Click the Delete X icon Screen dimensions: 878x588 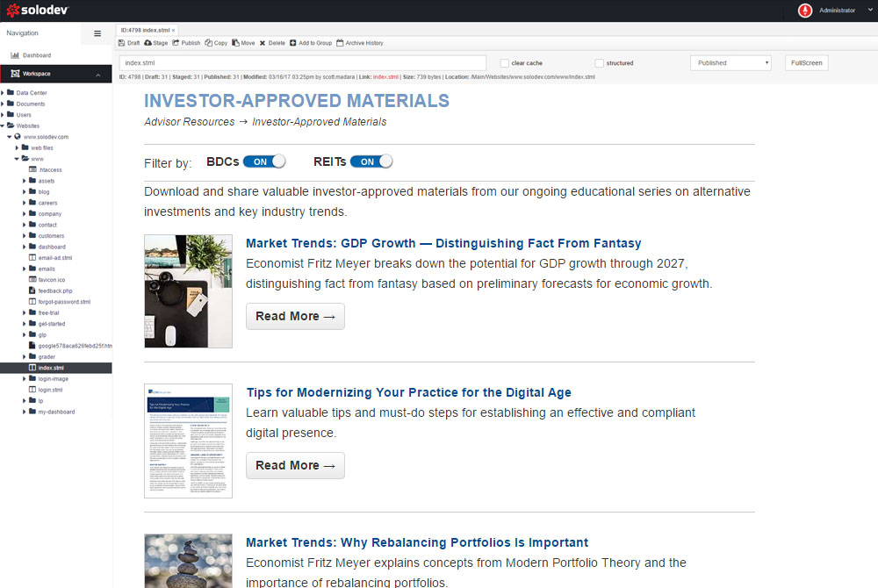(263, 43)
